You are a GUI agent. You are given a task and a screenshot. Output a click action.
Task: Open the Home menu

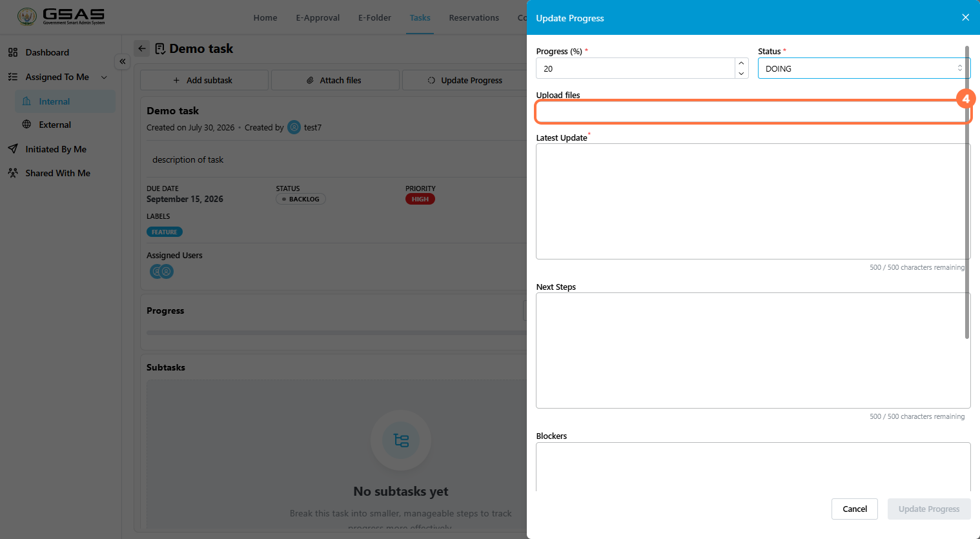coord(265,17)
